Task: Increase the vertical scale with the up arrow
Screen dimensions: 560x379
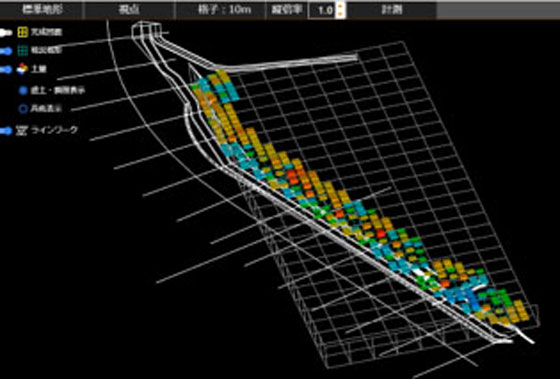Action: (x=340, y=6)
